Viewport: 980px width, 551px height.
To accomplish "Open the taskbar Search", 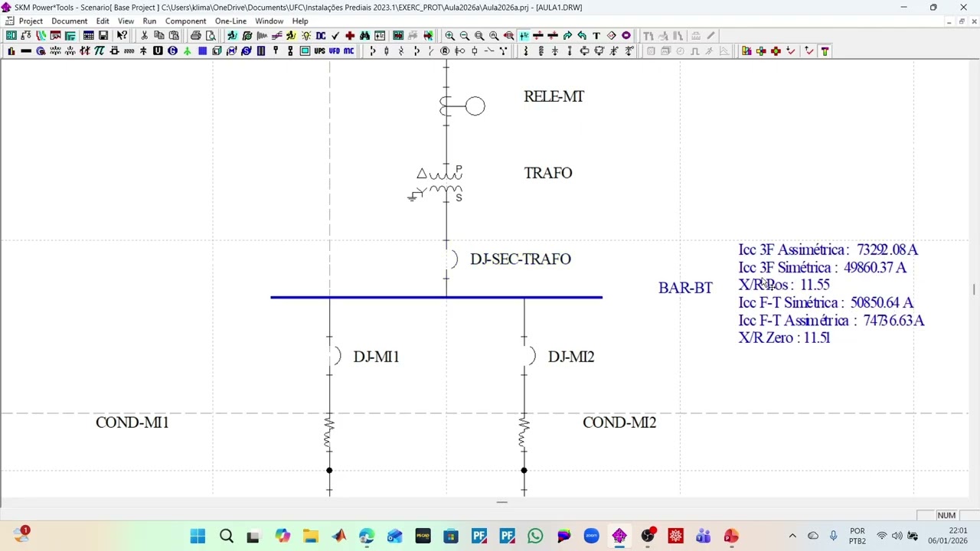I will click(x=226, y=536).
